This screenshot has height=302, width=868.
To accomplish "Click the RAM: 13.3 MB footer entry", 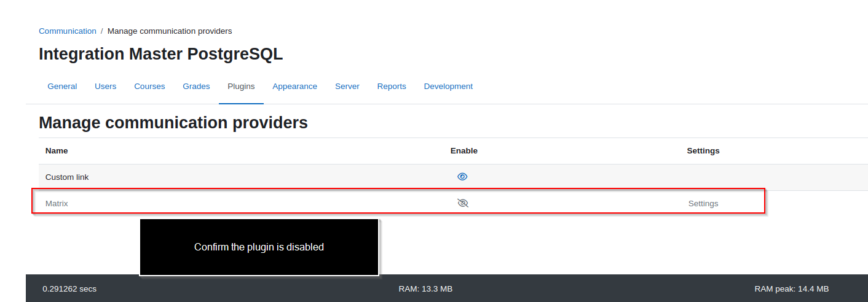I will 425,288.
